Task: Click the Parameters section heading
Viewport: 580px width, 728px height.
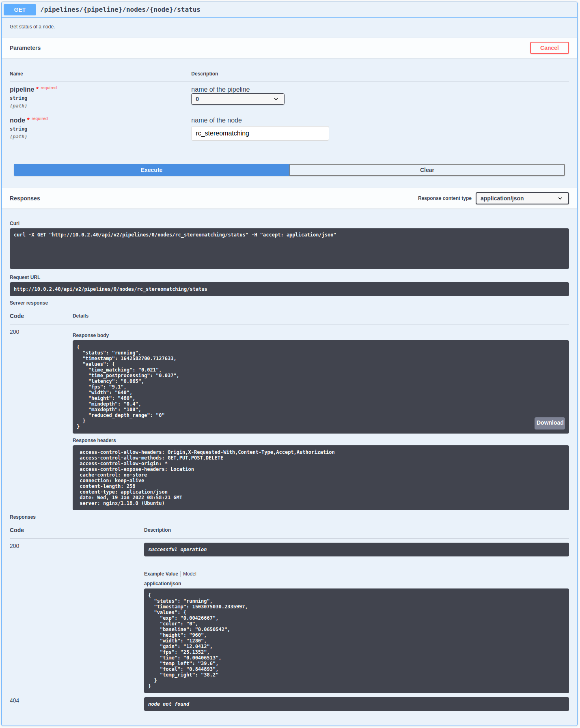Action: coord(25,48)
